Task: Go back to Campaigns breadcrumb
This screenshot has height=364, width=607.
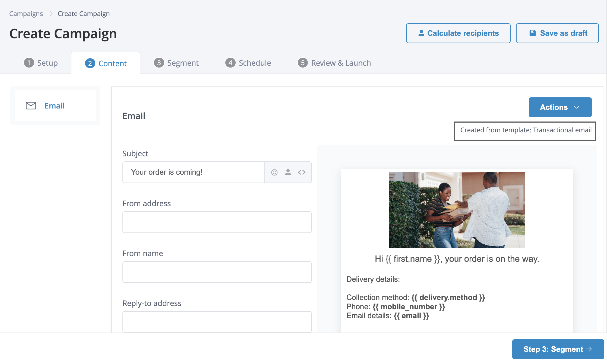Action: point(26,14)
